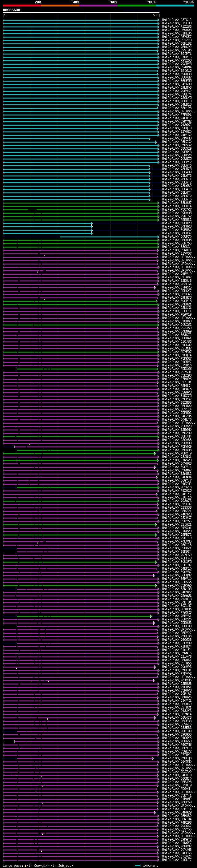Select hit label UniRef100_A1Z263
This screenshot has width=197, height=868.
coord(177,26)
